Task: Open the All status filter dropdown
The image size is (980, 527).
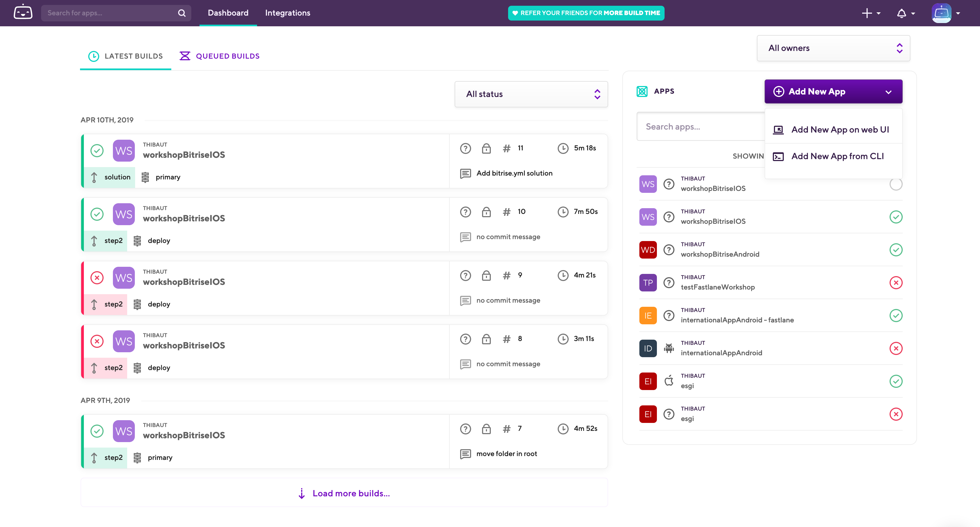Action: 531,94
